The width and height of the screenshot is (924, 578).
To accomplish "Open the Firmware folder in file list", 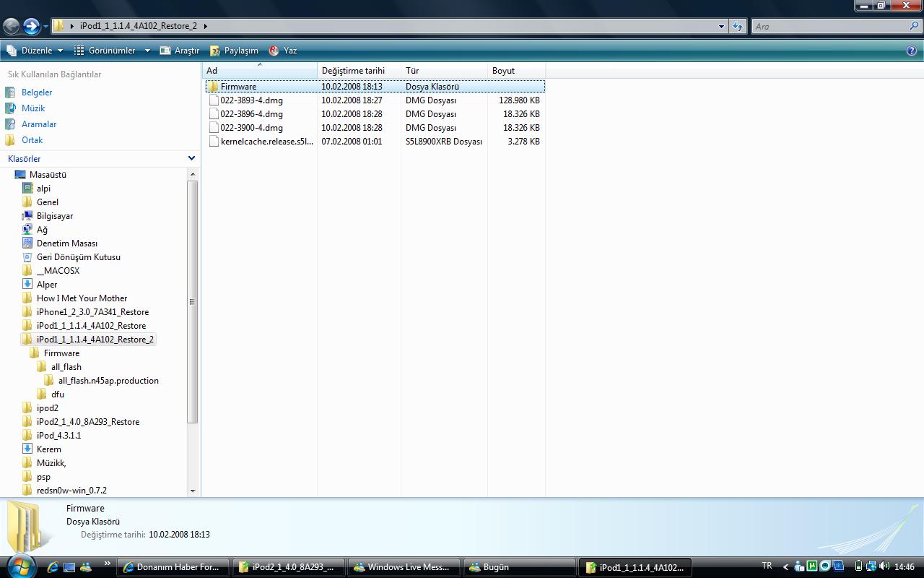I will [x=237, y=87].
